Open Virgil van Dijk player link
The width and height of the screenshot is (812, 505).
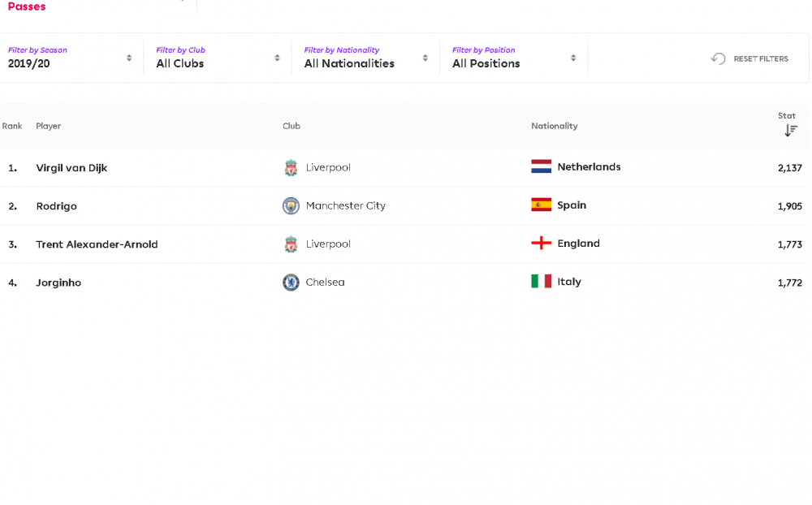71,168
